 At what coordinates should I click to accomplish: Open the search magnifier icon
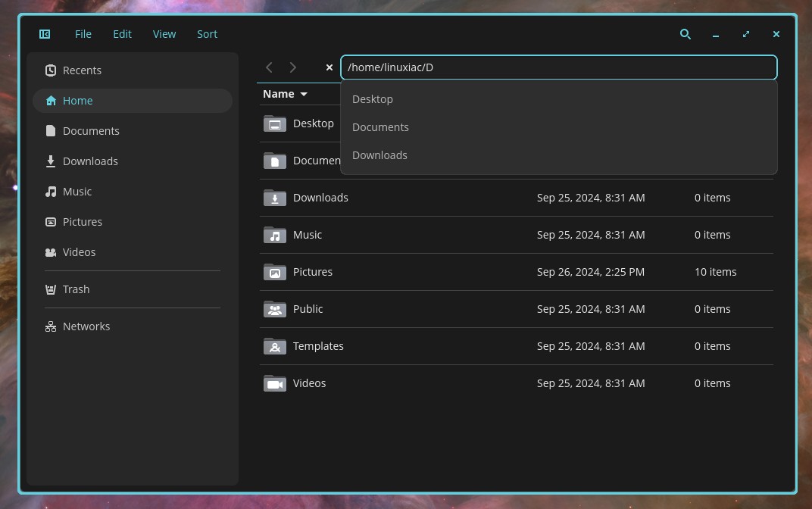point(685,34)
